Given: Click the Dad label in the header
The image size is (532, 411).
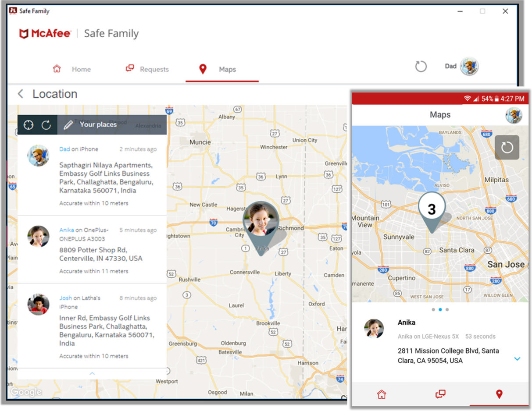Looking at the screenshot, I should coord(451,66).
